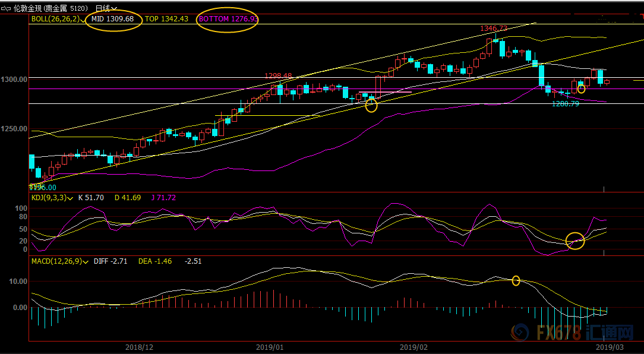Viewport: 644px width, 354px height.
Task: Select the 伦敦金现 (贵金属 5120) title
Action: click(52, 8)
